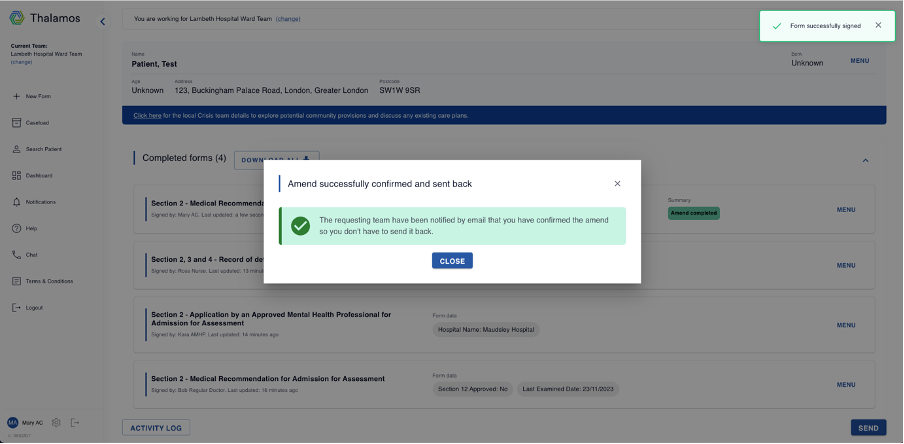
Task: Click the green success checkmark in the dialog
Action: [x=300, y=226]
